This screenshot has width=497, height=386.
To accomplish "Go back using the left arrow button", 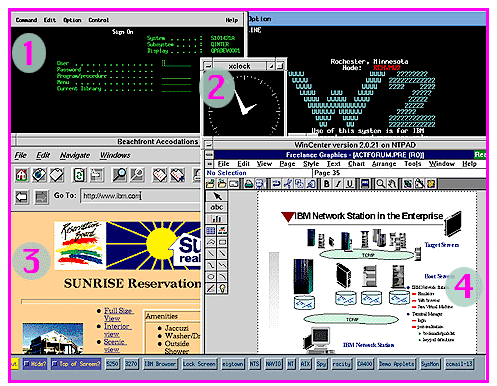I will (22, 197).
